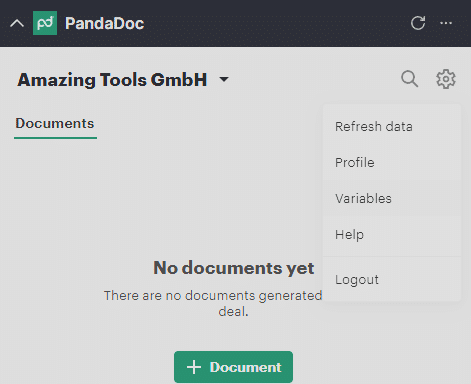Click the PandaDoc header title text
This screenshot has width=471, height=384.
coord(104,23)
